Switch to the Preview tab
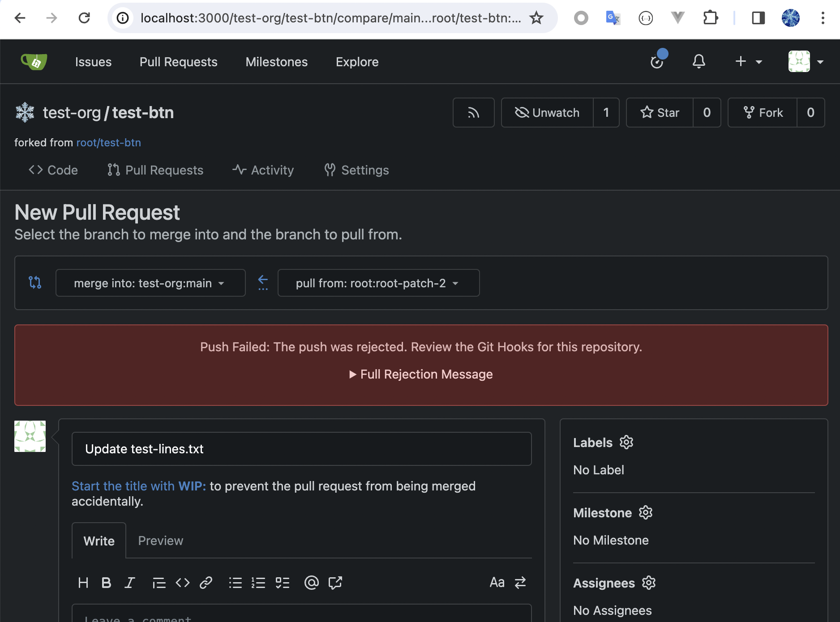The width and height of the screenshot is (840, 622). click(x=160, y=541)
